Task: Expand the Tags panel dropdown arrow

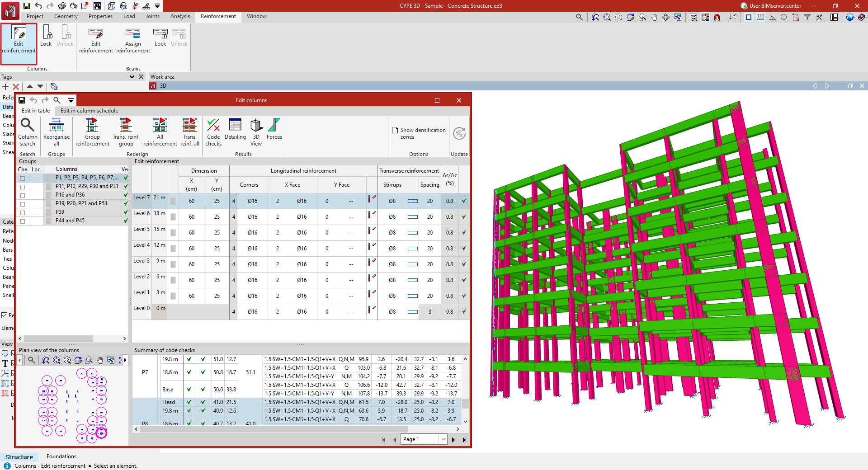Action: (x=132, y=77)
